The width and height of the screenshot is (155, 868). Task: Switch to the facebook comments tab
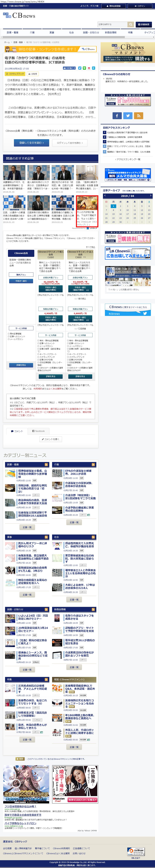click(38, 431)
